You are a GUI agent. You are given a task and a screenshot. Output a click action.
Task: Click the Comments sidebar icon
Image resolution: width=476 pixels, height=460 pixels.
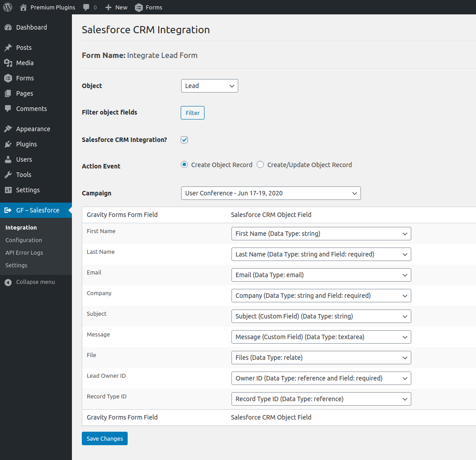(8, 109)
